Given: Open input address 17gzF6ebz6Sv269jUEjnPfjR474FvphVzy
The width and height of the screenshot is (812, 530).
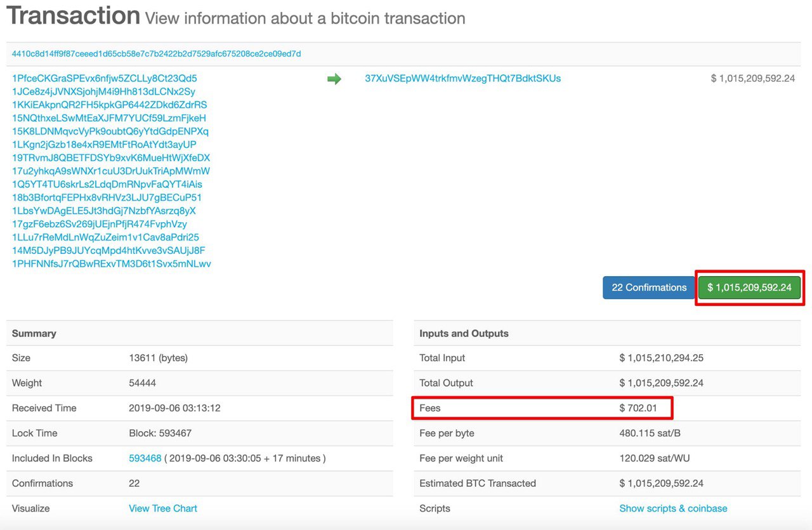Looking at the screenshot, I should pyautogui.click(x=100, y=224).
